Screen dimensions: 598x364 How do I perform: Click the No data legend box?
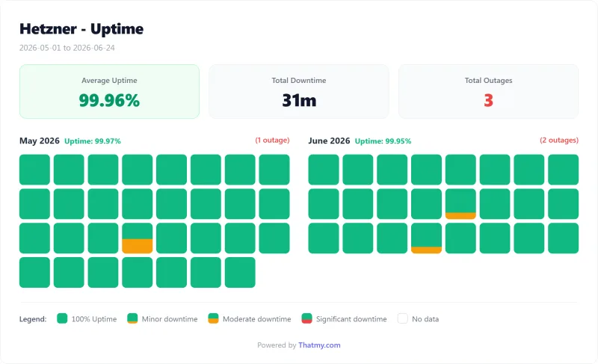(403, 318)
